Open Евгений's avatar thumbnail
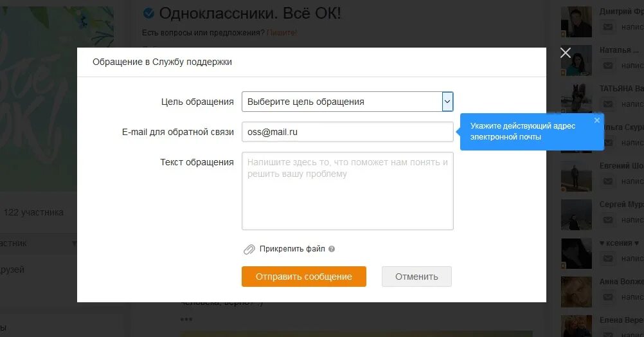This screenshot has width=644, height=337. tap(577, 176)
